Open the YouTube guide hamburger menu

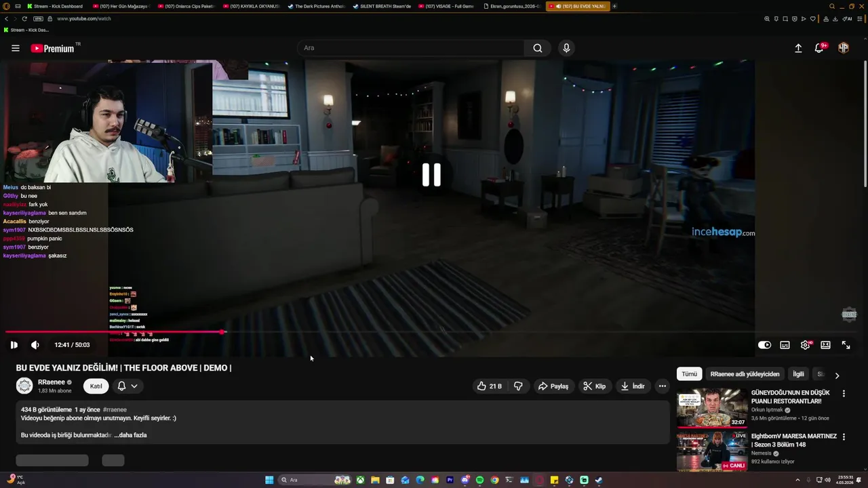point(15,48)
